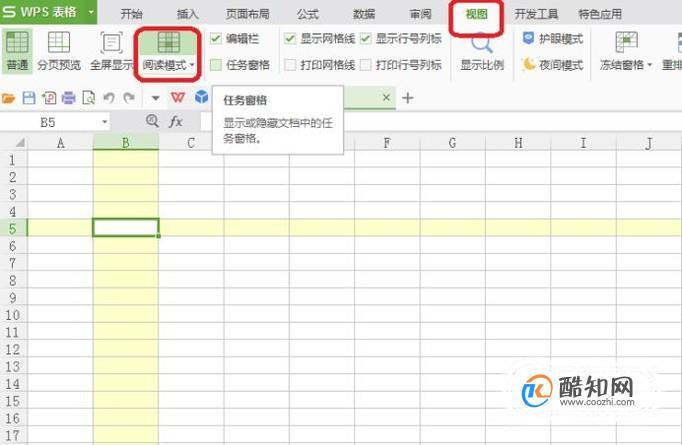
Task: Click the Freeze Panes (冻结窗格) icon
Action: 626,42
